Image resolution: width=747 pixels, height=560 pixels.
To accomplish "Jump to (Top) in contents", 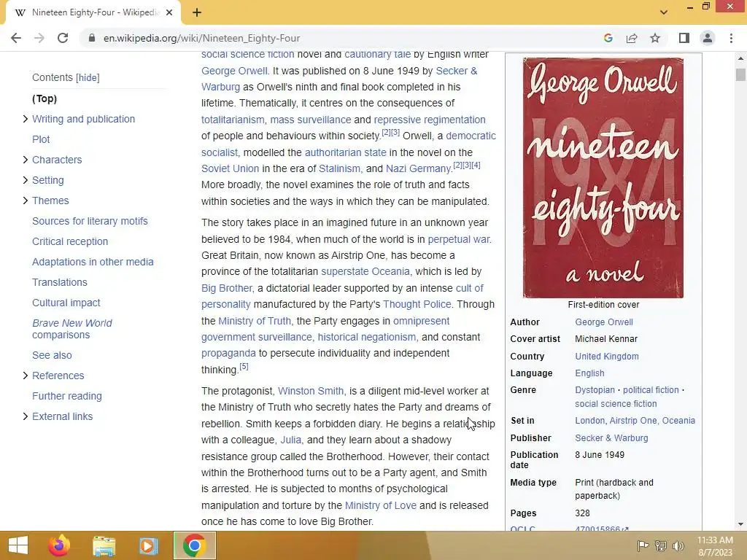I will (44, 98).
